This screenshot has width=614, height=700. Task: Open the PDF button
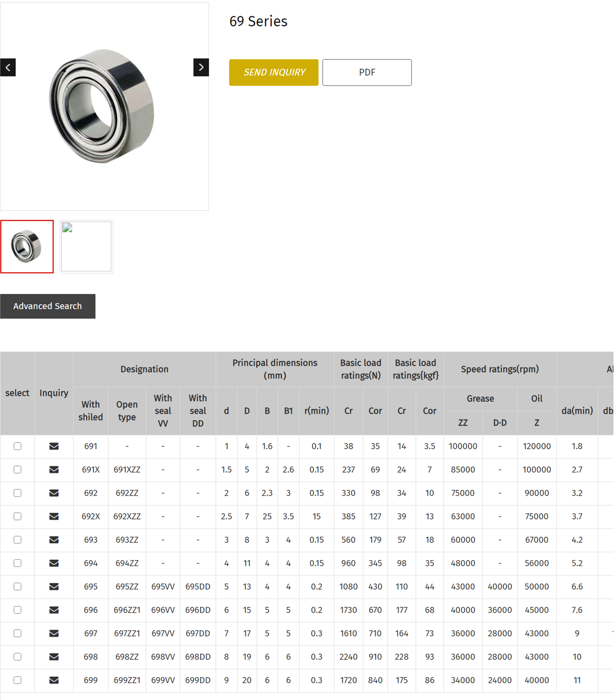pos(367,73)
